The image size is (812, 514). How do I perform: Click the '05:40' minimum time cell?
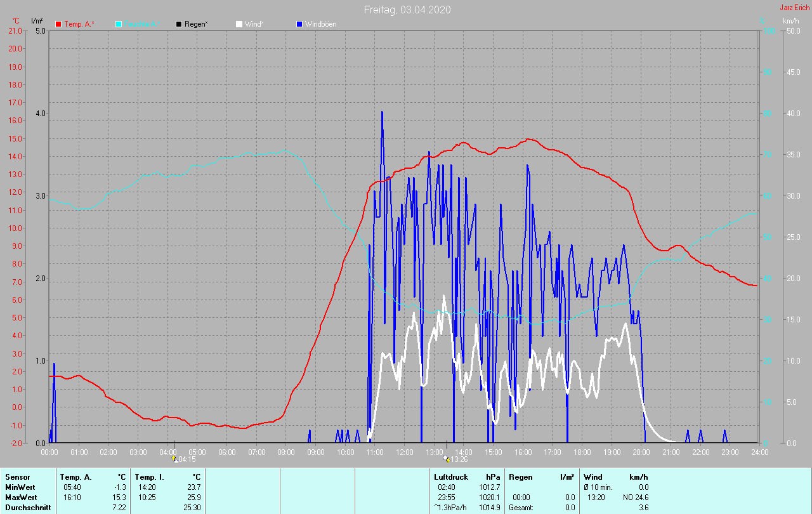(x=72, y=487)
